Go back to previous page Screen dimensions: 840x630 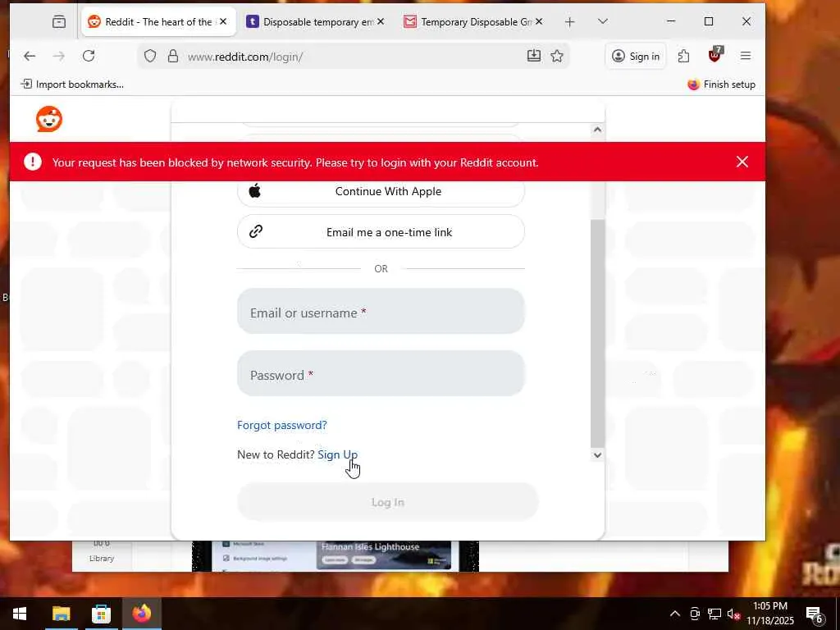(x=30, y=56)
